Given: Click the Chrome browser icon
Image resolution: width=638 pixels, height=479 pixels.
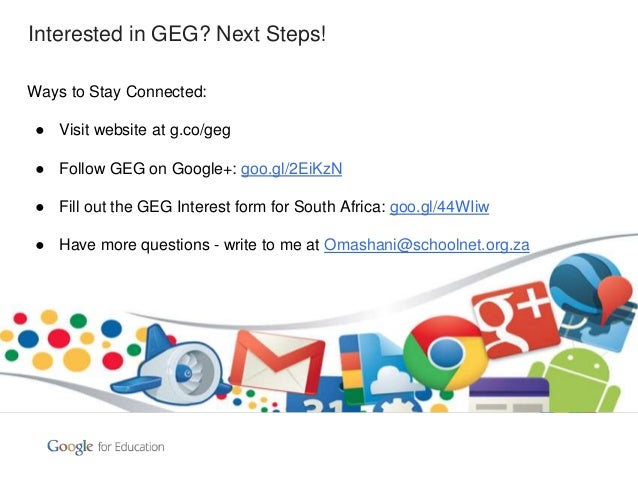Looking at the screenshot, I should [446, 352].
